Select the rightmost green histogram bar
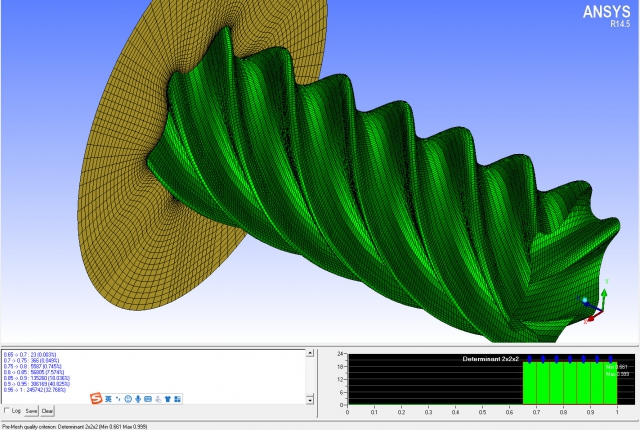 click(x=597, y=382)
